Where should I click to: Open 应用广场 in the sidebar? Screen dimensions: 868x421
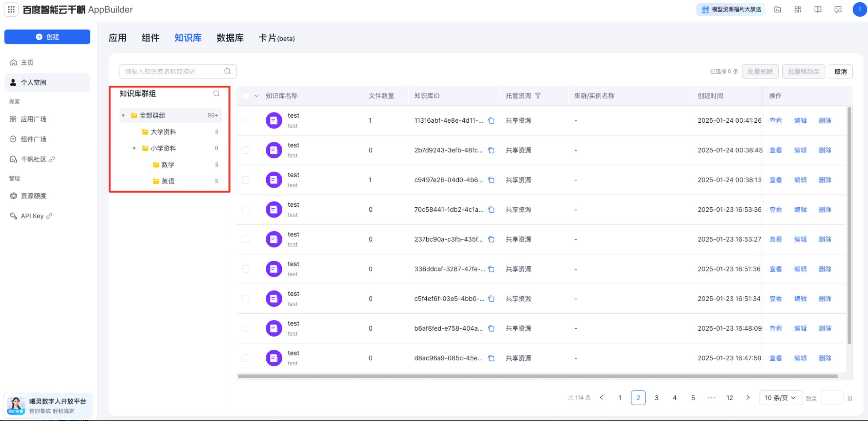tap(47, 119)
